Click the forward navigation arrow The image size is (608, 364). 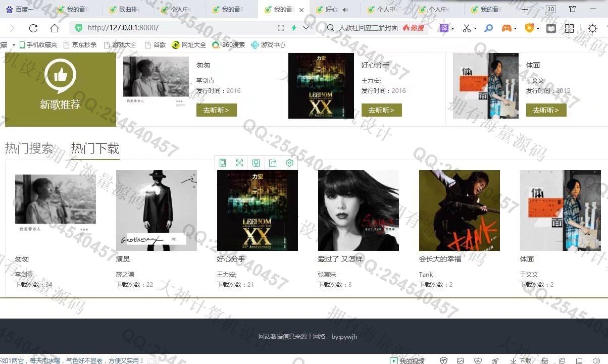click(12, 28)
